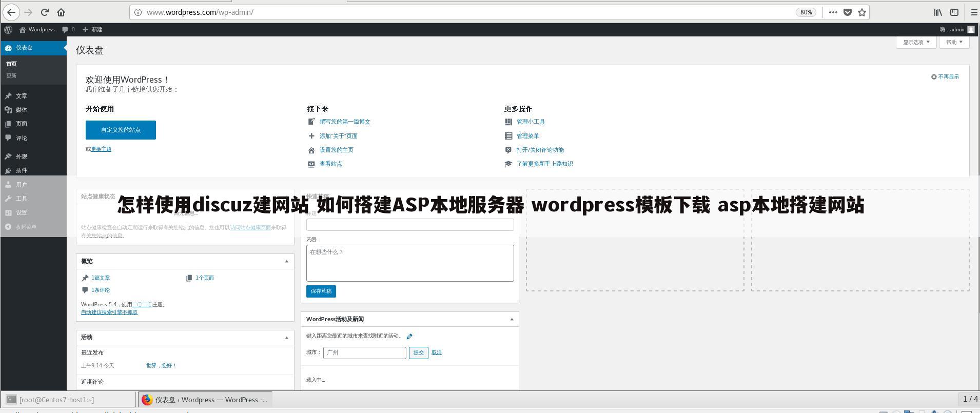Click 保存草稿 button

[x=321, y=291]
